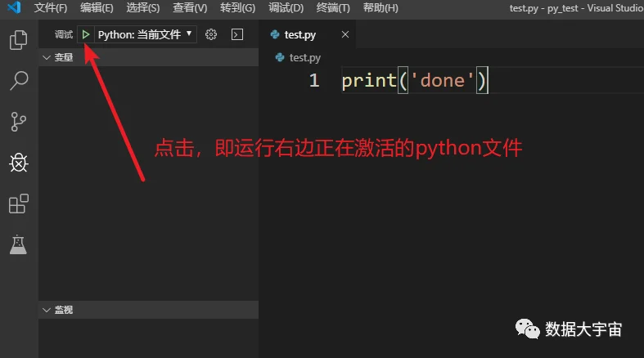Image resolution: width=644 pixels, height=358 pixels.
Task: Open the 转到(G) menu
Action: 237,8
